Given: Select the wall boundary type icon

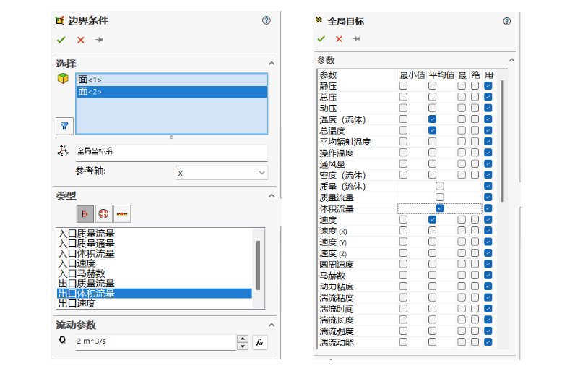Looking at the screenshot, I should (122, 213).
